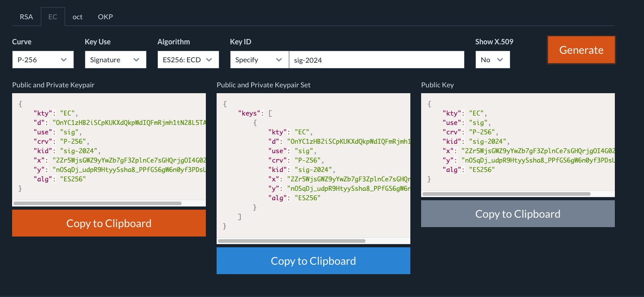Click the "crv": "P-256" line in Keypair Set box
This screenshot has height=297, width=644.
(296, 160)
